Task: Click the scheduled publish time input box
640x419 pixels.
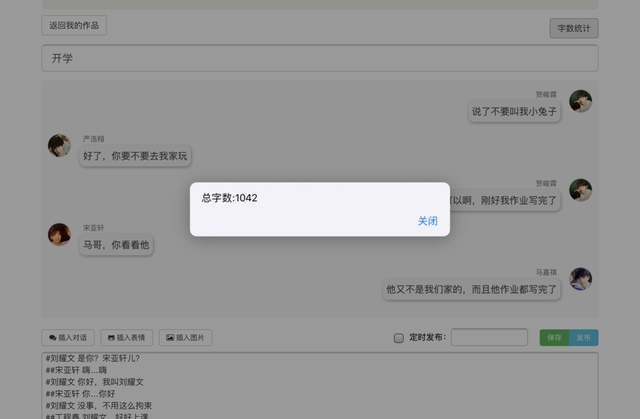Action: point(489,338)
